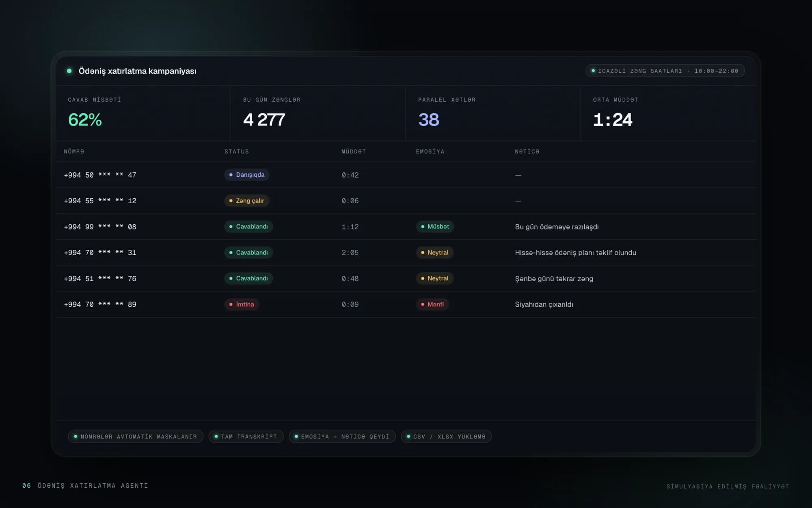
Task: Click 'Siyahıdan çıxarıldı' result text
Action: tap(544, 304)
